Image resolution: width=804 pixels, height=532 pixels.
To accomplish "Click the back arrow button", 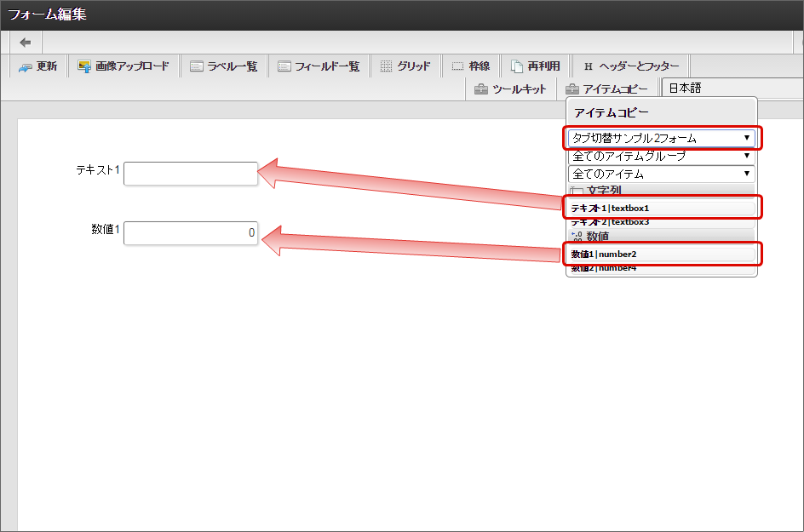I will click(26, 43).
